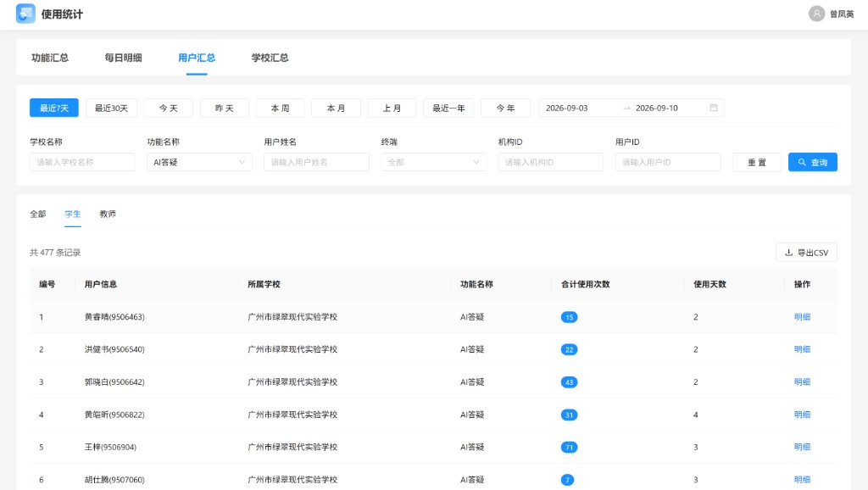The height and width of the screenshot is (490, 868).
Task: Focus the 用户ID input field
Action: (668, 162)
